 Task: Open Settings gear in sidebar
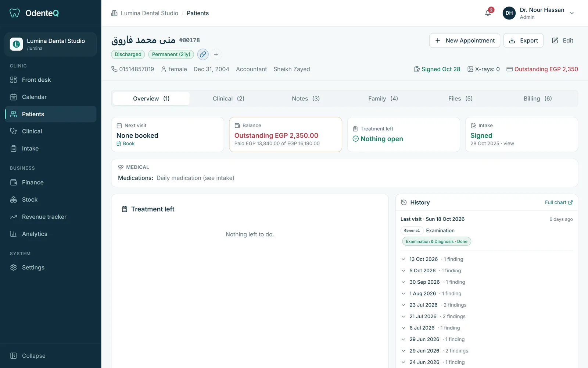pos(51,268)
